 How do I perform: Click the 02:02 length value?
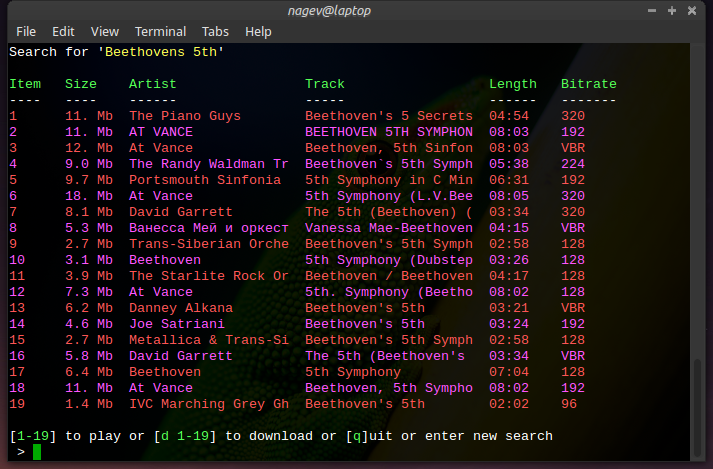tap(509, 404)
